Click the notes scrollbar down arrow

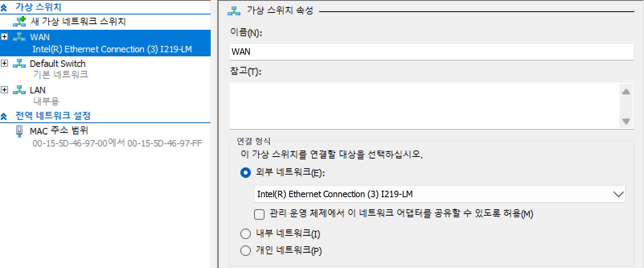[x=626, y=121]
